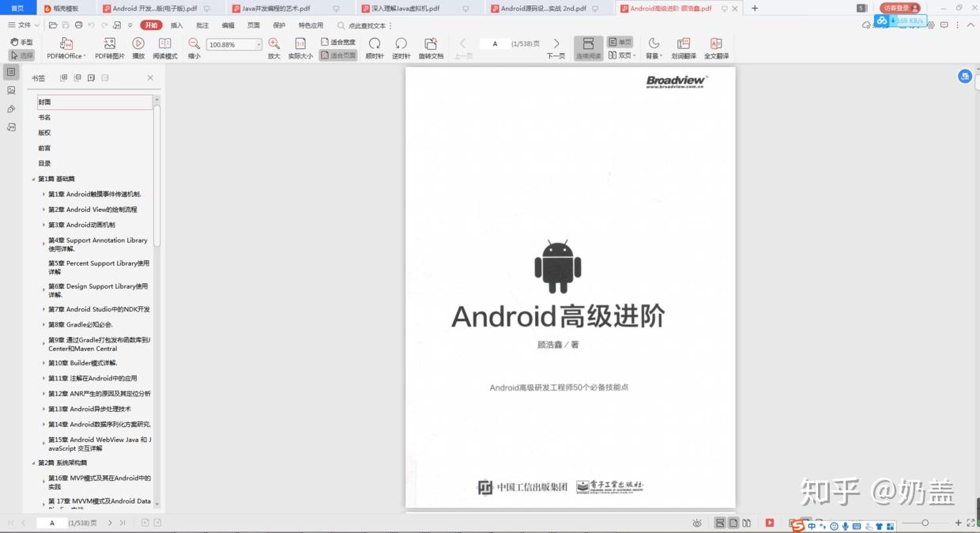Collapse the 第1篇 基础篇 bookmark section
Screen dimensions: 980x533
(x=34, y=179)
